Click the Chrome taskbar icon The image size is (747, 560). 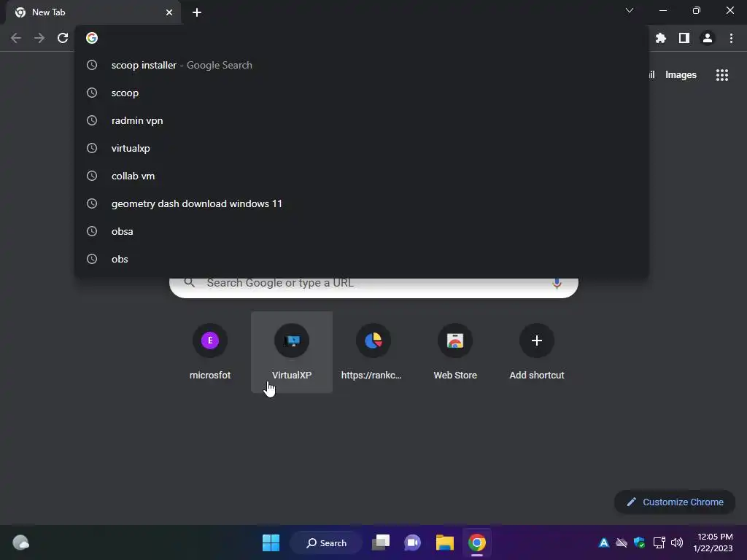tap(477, 542)
